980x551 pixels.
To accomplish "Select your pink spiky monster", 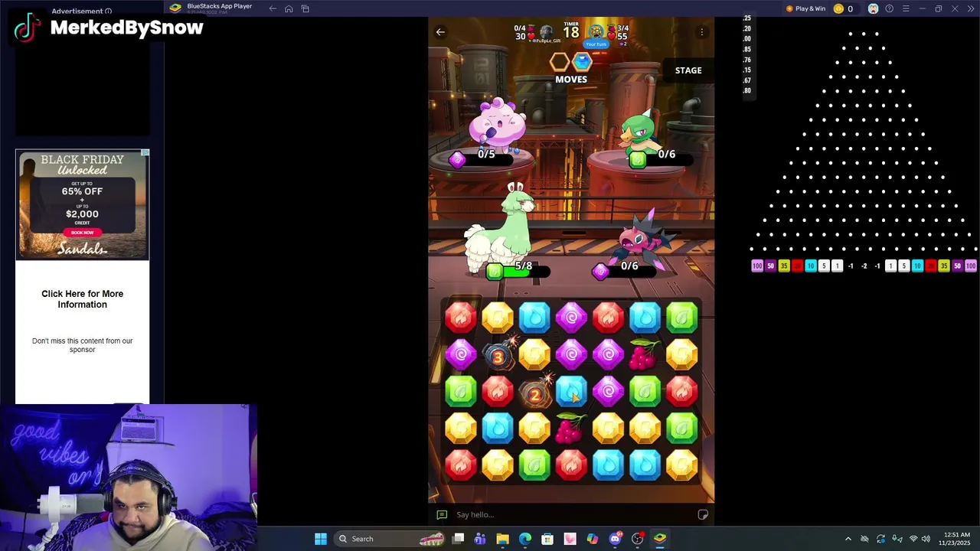I will (x=643, y=239).
